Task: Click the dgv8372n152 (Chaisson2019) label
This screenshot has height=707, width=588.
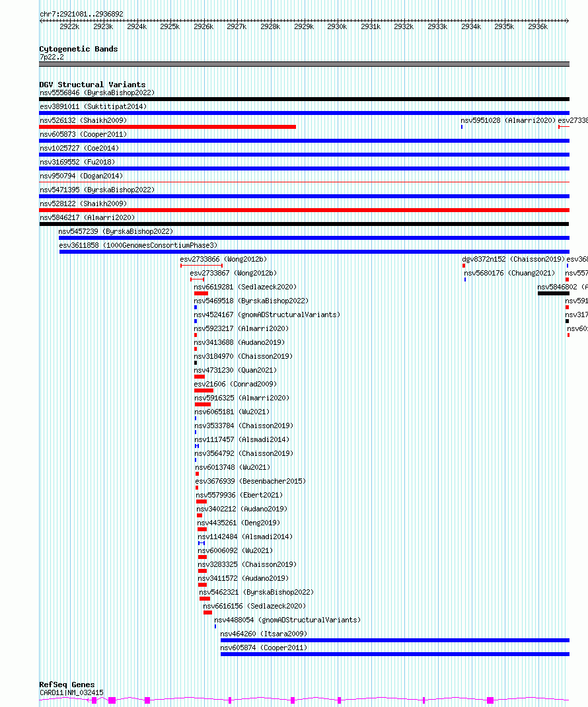Action: tap(513, 259)
